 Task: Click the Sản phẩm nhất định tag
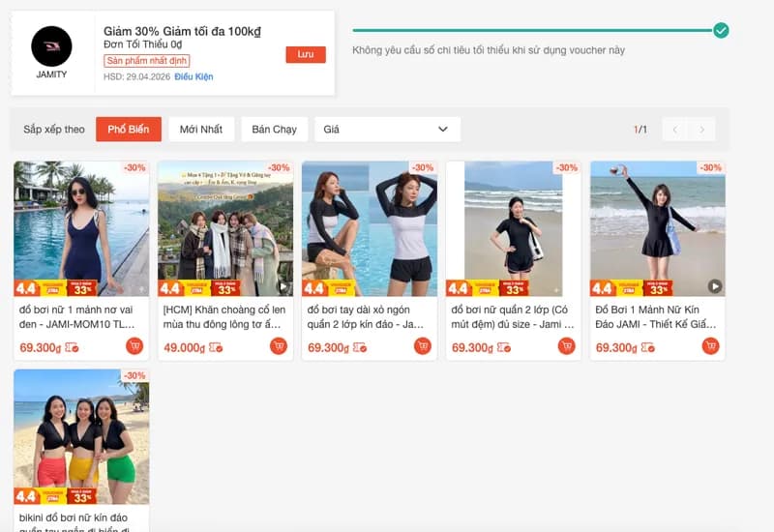pos(146,61)
